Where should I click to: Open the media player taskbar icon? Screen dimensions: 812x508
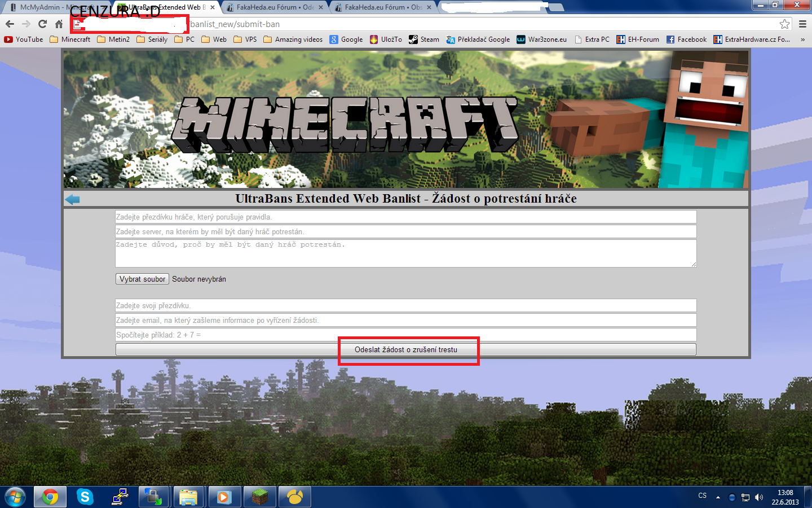pyautogui.click(x=224, y=497)
